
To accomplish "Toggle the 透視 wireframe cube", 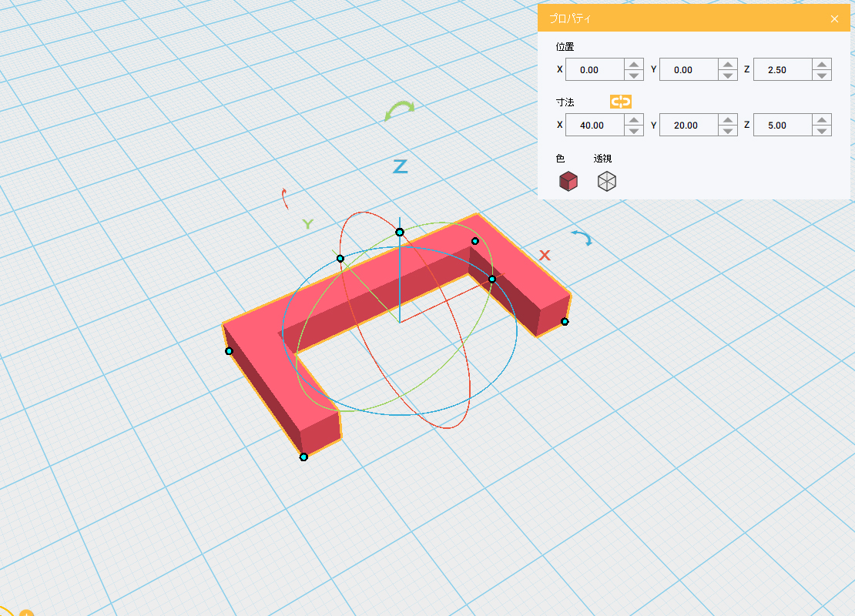I will tap(607, 181).
